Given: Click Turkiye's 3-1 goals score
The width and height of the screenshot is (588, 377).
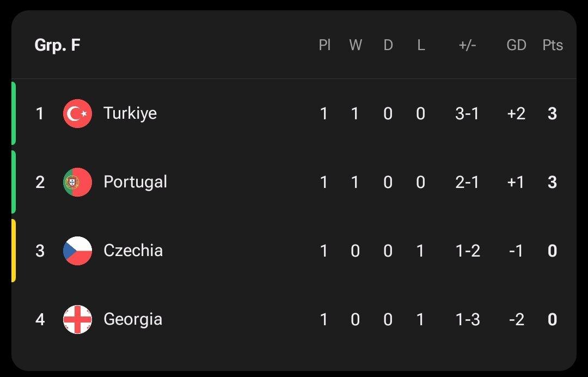Looking at the screenshot, I should point(467,113).
